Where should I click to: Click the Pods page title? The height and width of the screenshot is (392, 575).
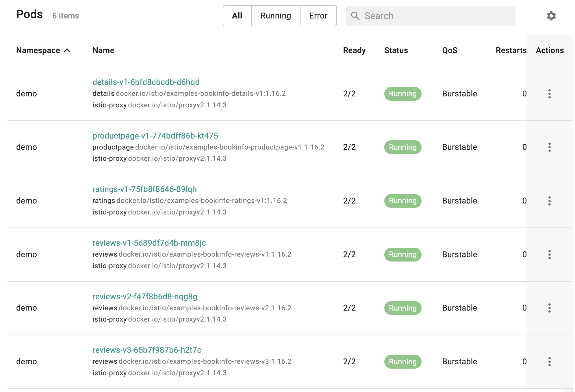point(29,14)
